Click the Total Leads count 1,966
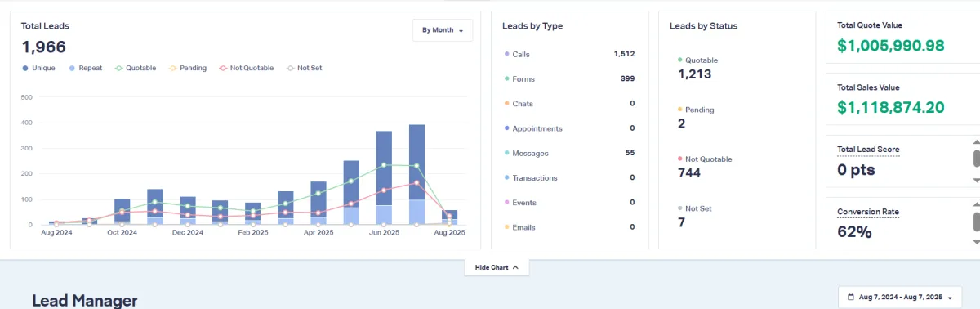 pyautogui.click(x=43, y=47)
